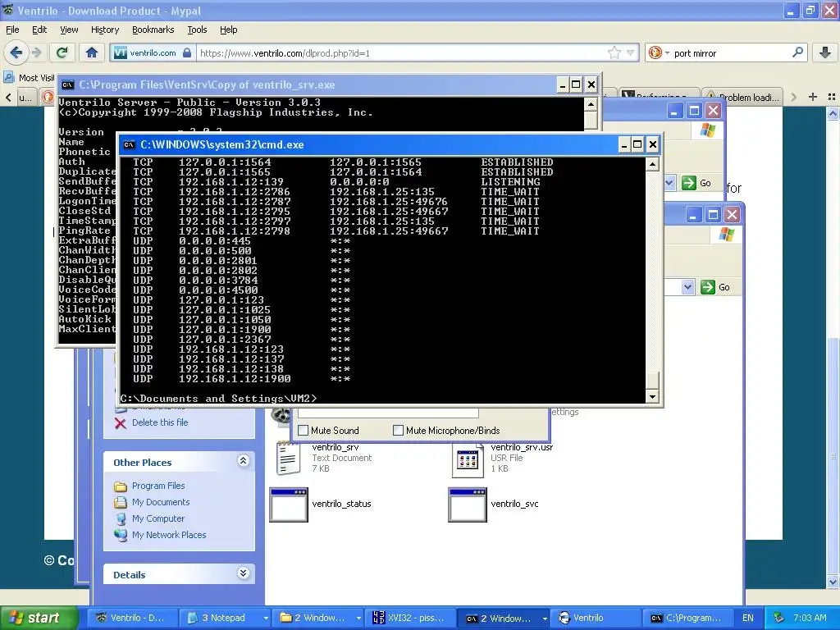The height and width of the screenshot is (630, 840).
Task: Open My Network Places link
Action: click(x=169, y=535)
